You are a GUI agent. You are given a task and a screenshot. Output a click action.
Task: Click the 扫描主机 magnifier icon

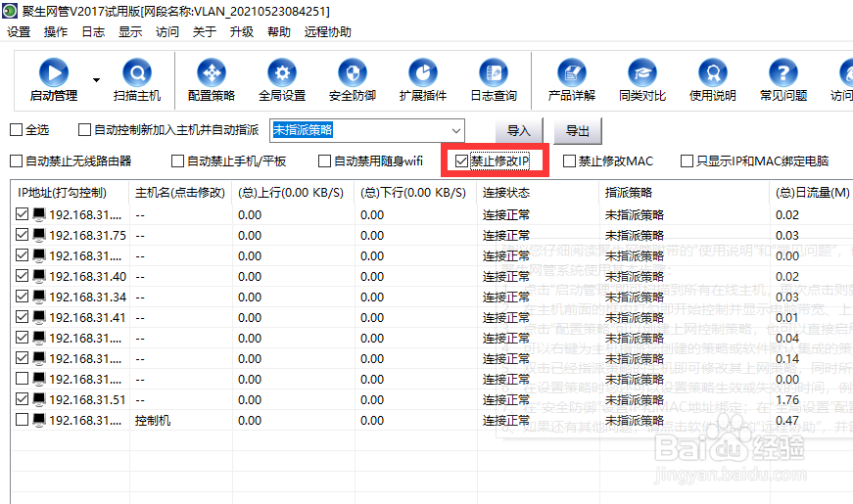pos(136,72)
